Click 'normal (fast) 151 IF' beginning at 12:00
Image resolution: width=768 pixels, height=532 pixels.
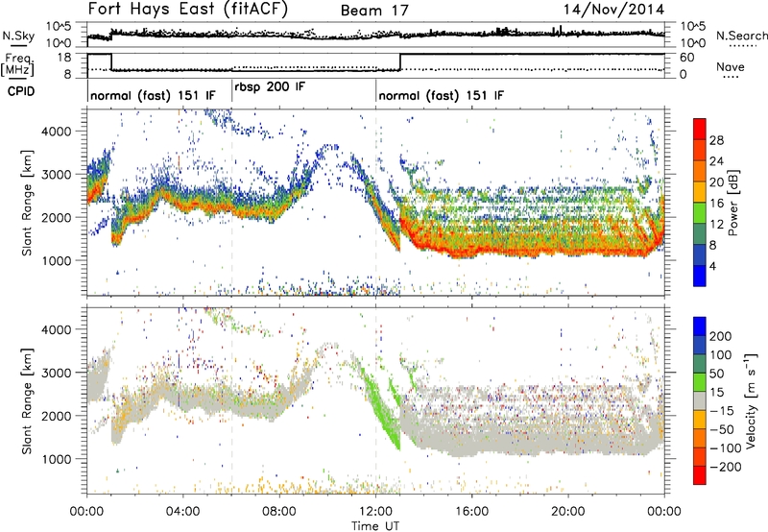pos(441,95)
